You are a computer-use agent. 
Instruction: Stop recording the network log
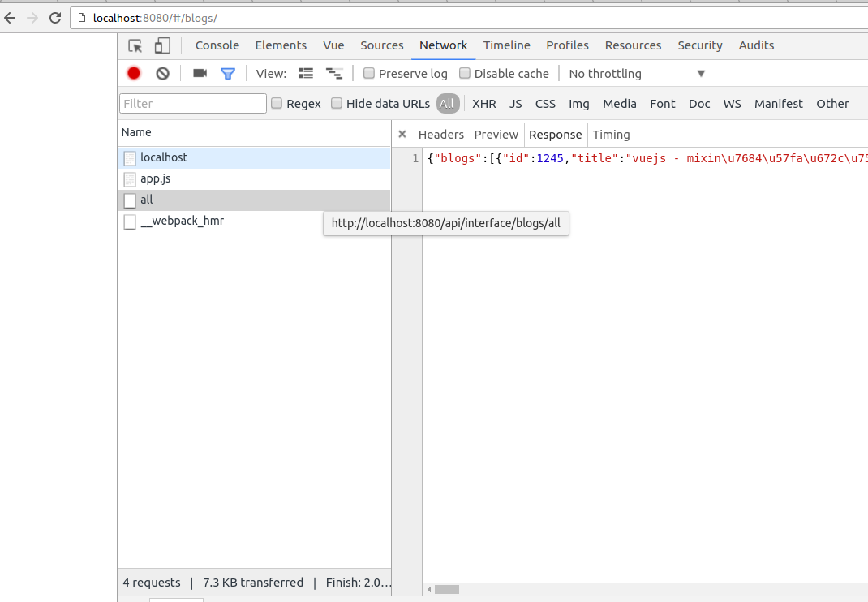(134, 73)
